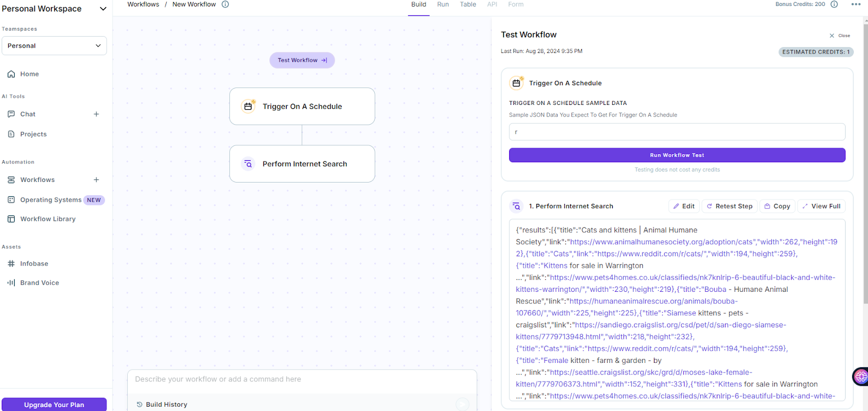Click the sample JSON data input field

[677, 132]
